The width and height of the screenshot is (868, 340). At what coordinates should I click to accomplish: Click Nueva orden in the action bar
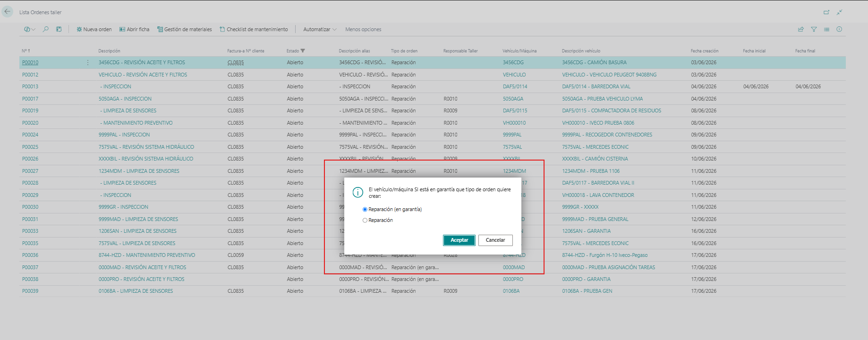point(94,29)
